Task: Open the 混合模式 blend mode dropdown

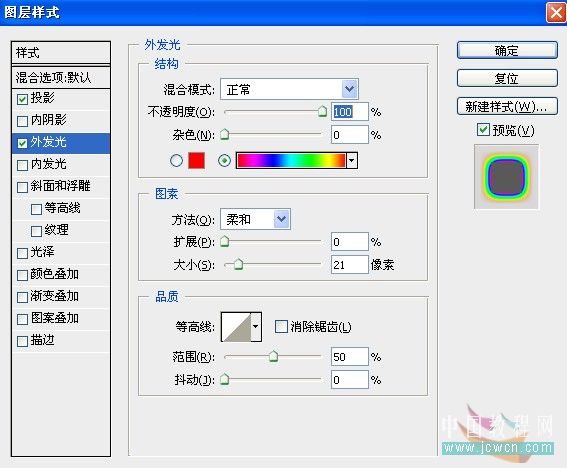Action: pos(289,89)
